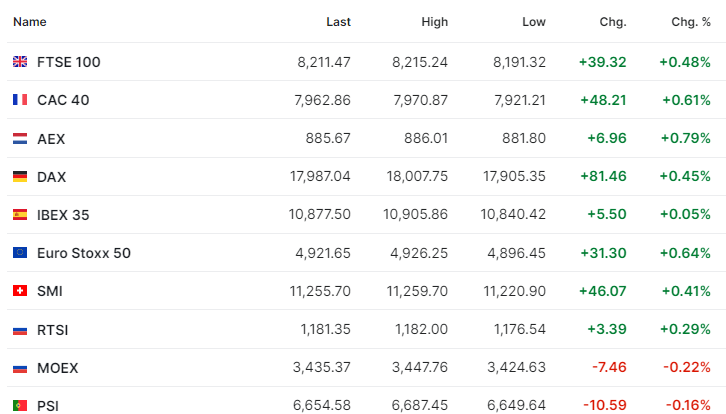Sort table by Low column header
This screenshot has width=726, height=414.
click(x=534, y=22)
